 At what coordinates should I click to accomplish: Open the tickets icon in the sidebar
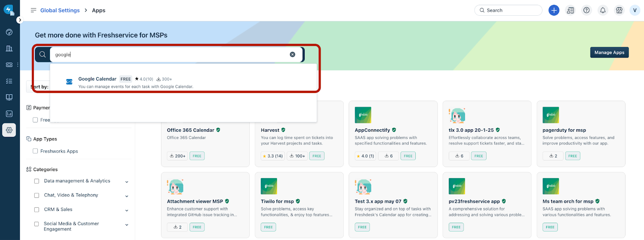pyautogui.click(x=9, y=64)
